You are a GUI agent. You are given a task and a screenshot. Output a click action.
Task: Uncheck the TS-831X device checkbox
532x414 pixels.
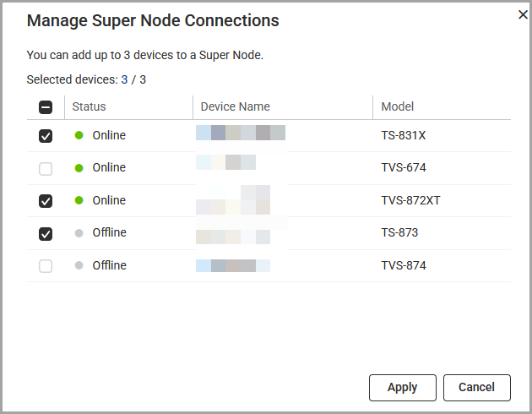(46, 136)
